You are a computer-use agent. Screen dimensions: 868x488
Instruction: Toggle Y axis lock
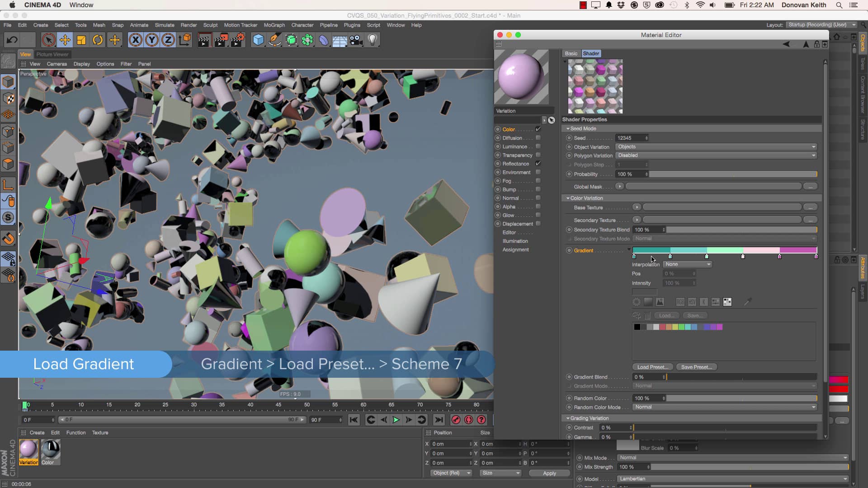coord(152,40)
